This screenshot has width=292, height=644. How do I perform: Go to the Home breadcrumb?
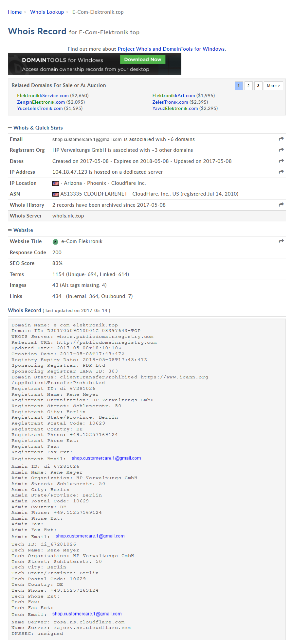point(15,12)
